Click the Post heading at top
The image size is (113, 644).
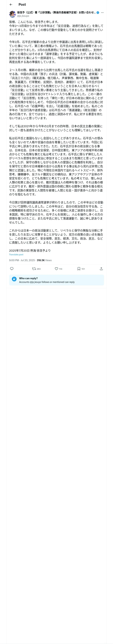(22, 5)
